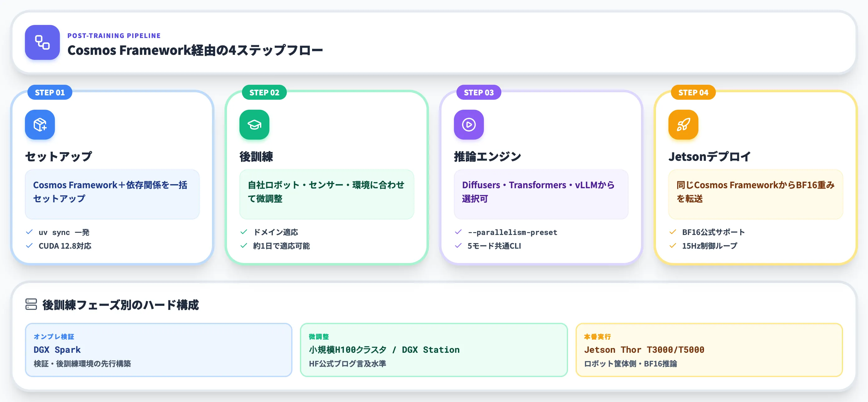
Task: Click the 15Hz制御ループ text
Action: click(710, 246)
